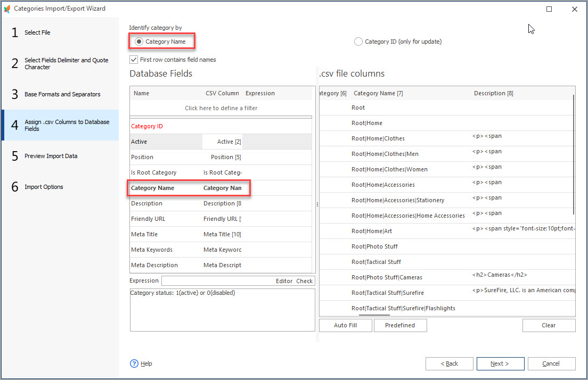Select 'Root|Home|Accessories|Stationery' row
The image size is (588, 380).
coord(446,200)
